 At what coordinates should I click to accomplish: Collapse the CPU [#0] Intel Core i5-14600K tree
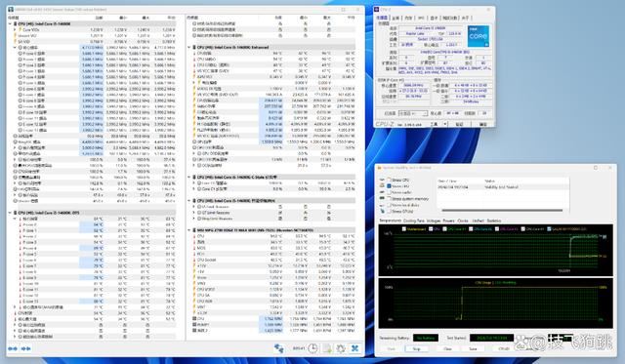[x=10, y=23]
